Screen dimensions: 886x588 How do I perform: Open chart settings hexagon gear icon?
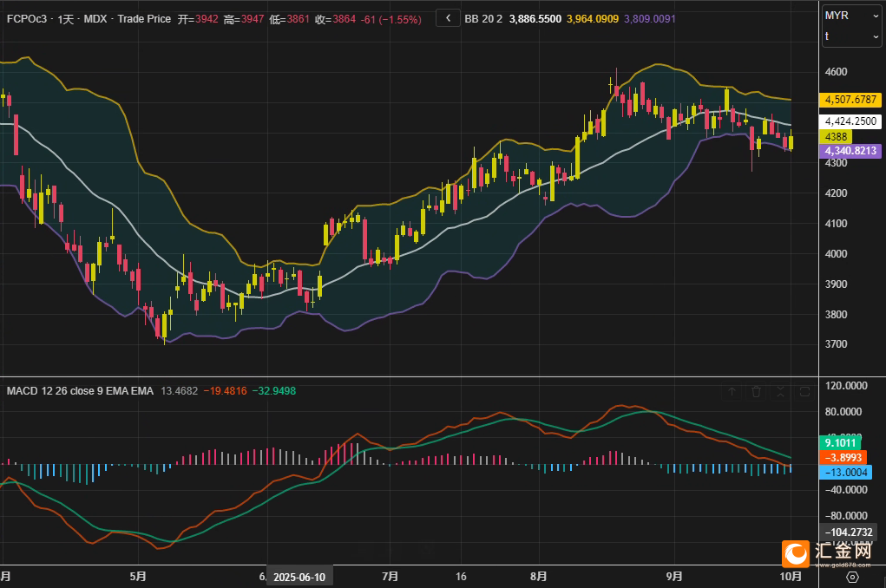852,577
